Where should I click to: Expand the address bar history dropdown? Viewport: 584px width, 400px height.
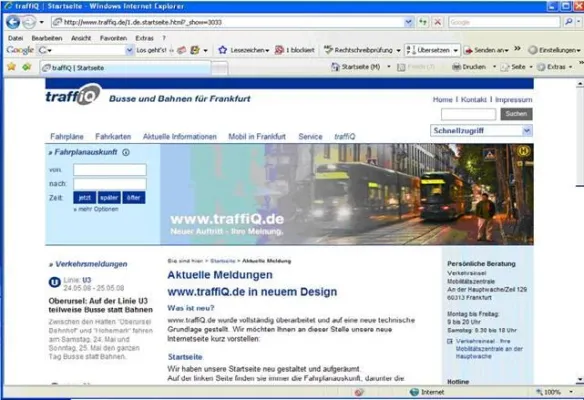coord(409,22)
